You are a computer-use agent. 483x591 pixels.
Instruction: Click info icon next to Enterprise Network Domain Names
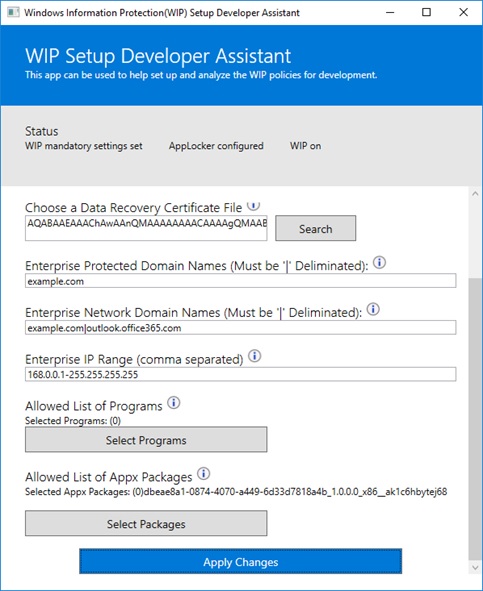pos(373,309)
